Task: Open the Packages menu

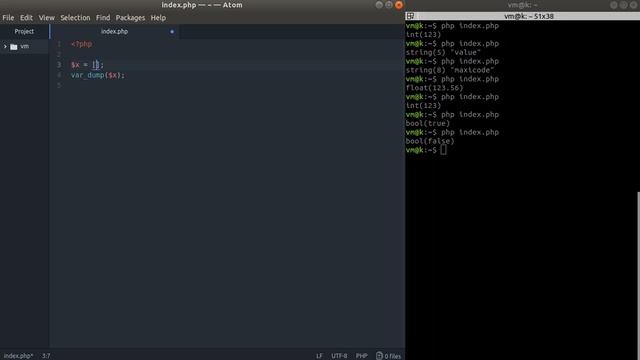Action: point(130,18)
